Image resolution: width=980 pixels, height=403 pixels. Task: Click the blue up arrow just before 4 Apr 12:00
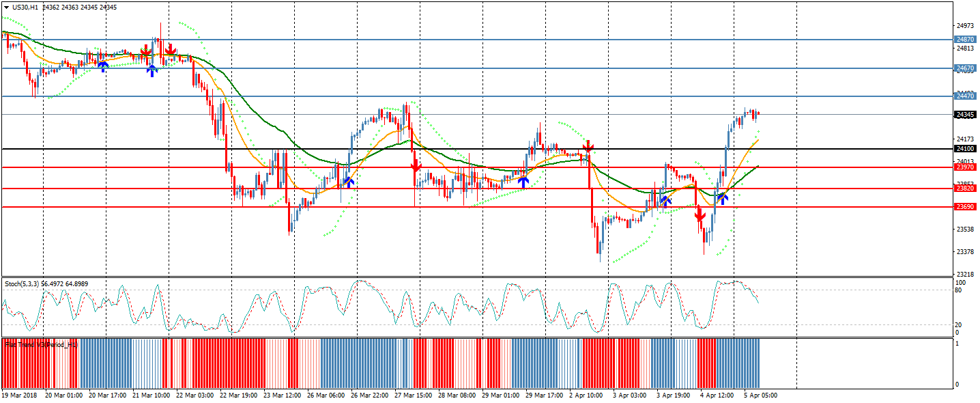point(722,198)
